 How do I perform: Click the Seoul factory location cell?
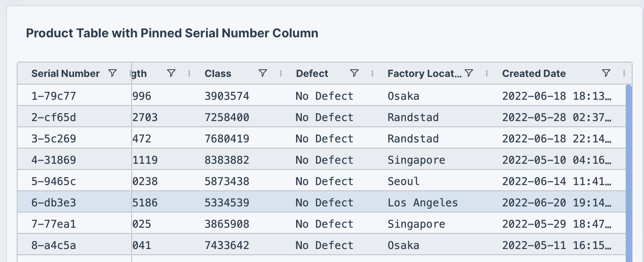[x=403, y=181]
